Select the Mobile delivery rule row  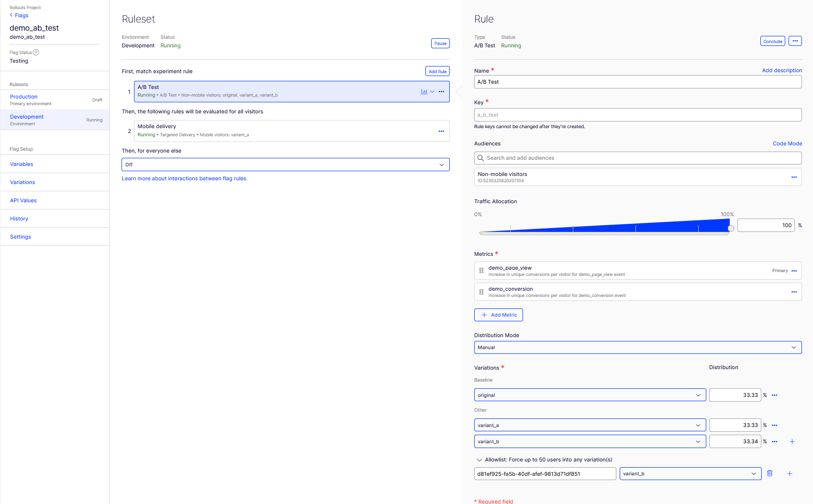pos(291,131)
